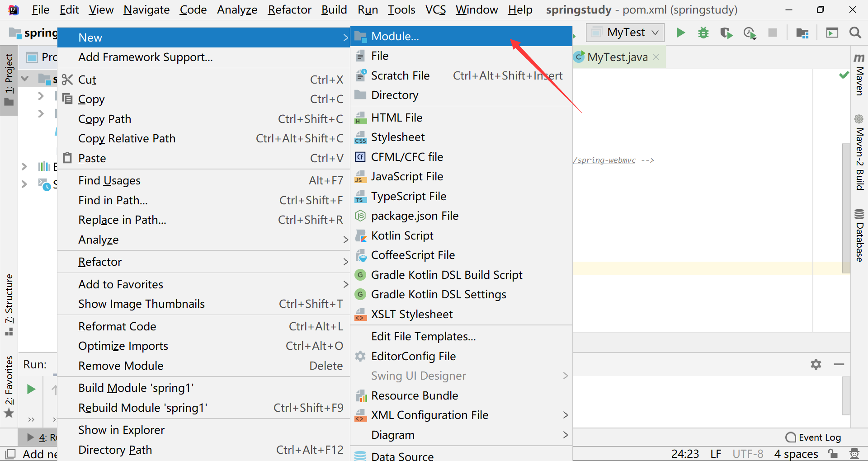Image resolution: width=868 pixels, height=461 pixels.
Task: Open the Maven-2 Build side panel
Action: 859,152
